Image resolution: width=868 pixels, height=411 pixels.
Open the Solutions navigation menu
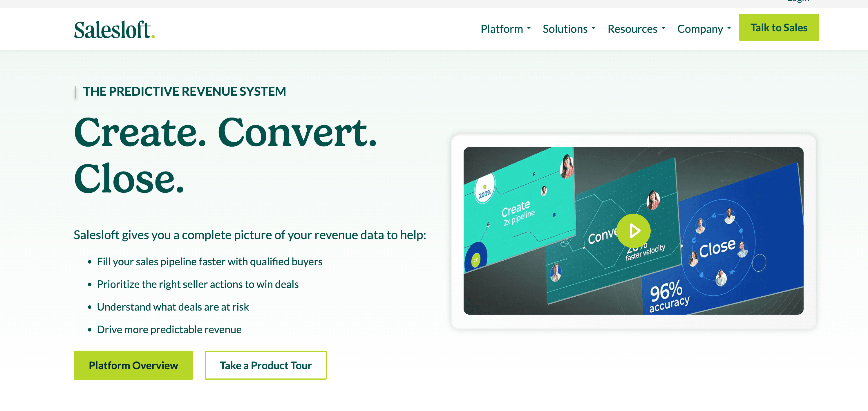coord(565,29)
